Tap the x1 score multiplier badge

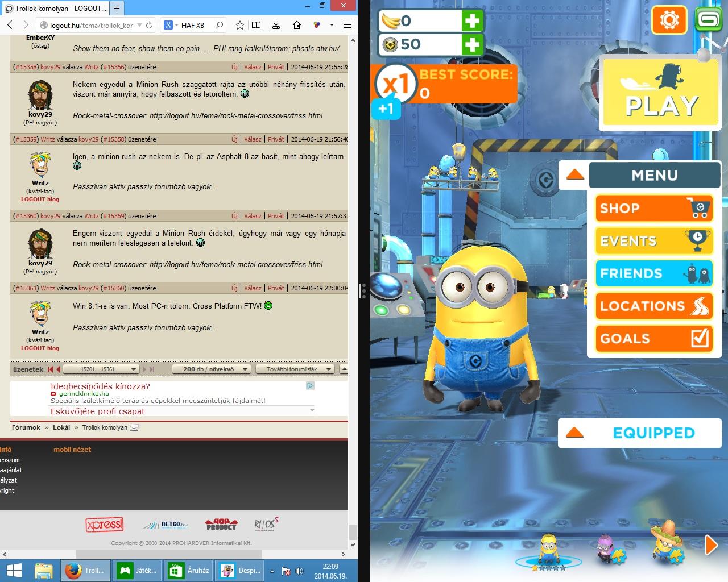(x=396, y=85)
